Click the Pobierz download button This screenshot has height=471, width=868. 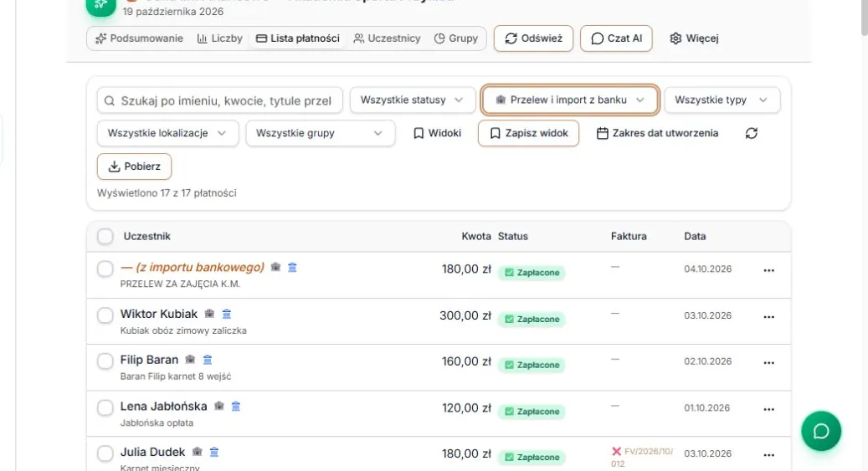pyautogui.click(x=134, y=166)
